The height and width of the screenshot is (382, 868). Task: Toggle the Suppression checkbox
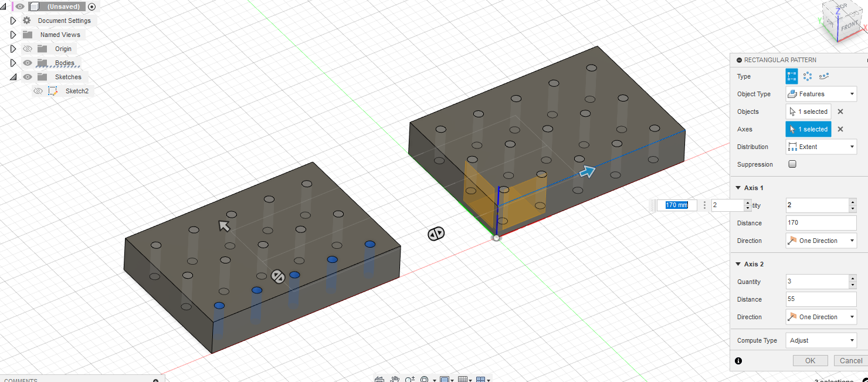point(792,164)
